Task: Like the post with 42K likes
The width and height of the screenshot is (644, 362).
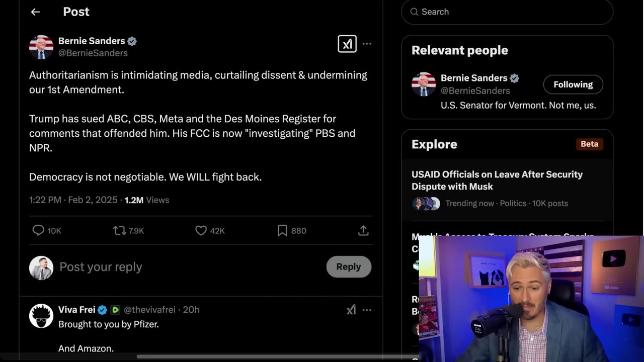Action: [210, 230]
